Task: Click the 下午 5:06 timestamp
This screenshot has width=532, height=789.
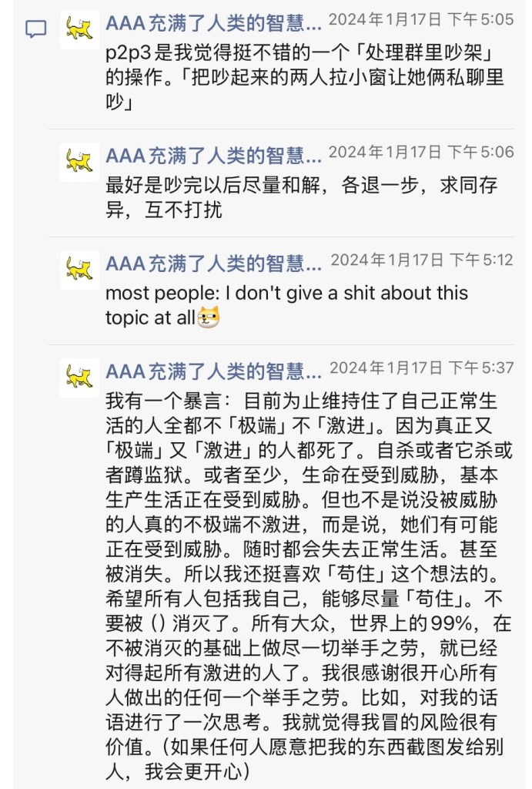Action: [x=420, y=152]
